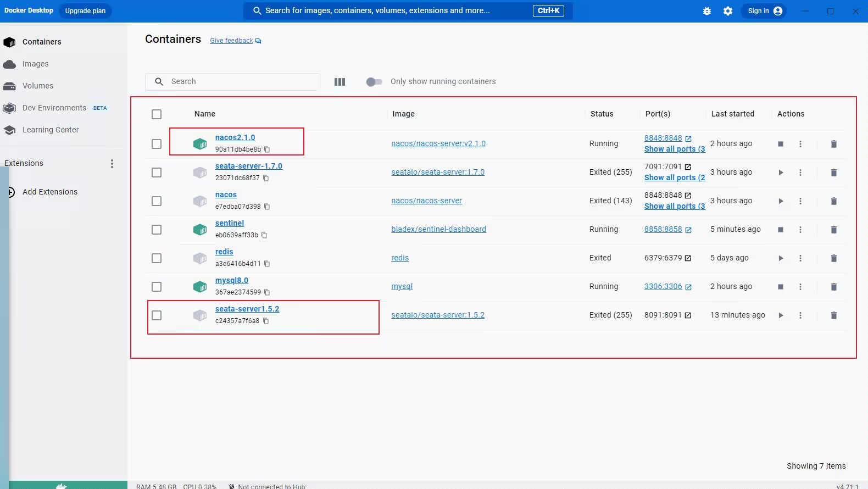The height and width of the screenshot is (489, 868).
Task: Delete the nacos container
Action: (x=833, y=201)
